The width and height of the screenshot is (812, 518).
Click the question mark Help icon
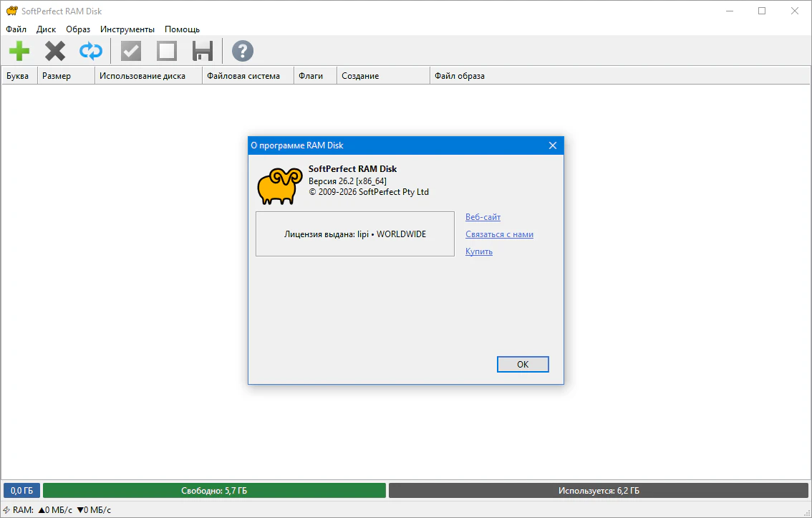pyautogui.click(x=242, y=51)
